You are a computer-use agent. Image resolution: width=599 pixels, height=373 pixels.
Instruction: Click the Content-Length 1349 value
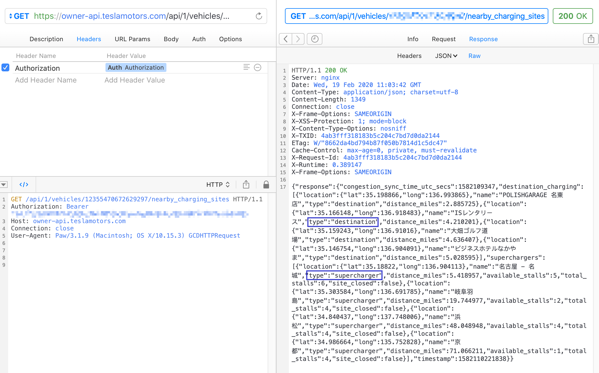tap(358, 99)
